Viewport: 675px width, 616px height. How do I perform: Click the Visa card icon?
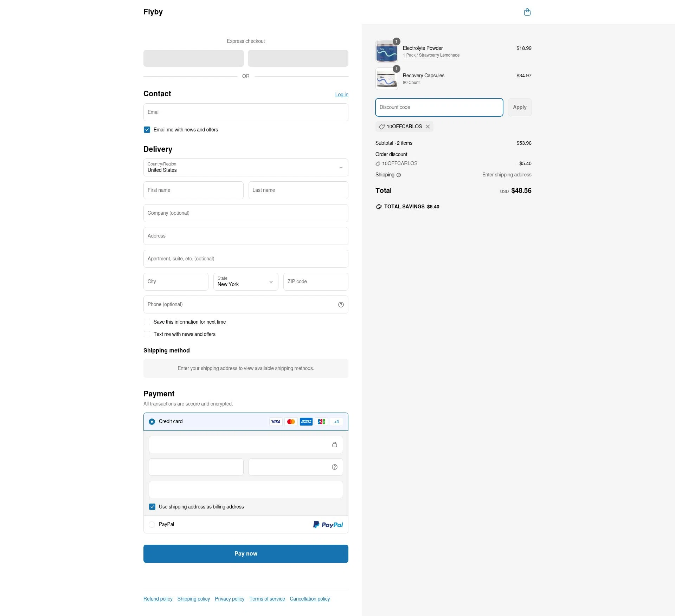pos(276,421)
